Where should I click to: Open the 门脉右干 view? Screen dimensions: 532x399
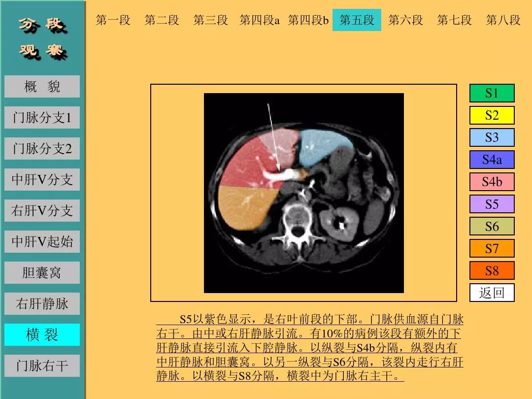point(42,366)
